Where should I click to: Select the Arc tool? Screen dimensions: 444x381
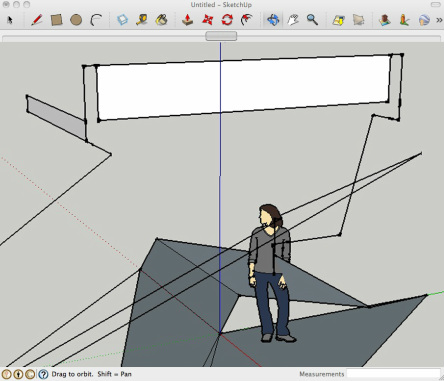coord(96,20)
